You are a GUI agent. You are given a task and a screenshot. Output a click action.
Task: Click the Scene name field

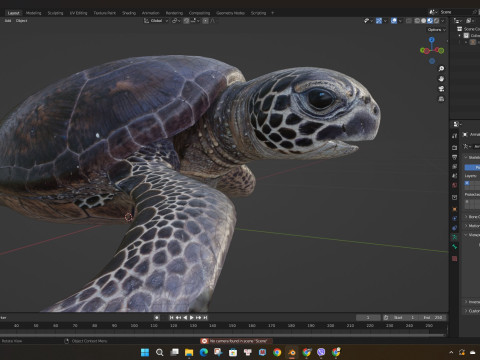[455, 12]
